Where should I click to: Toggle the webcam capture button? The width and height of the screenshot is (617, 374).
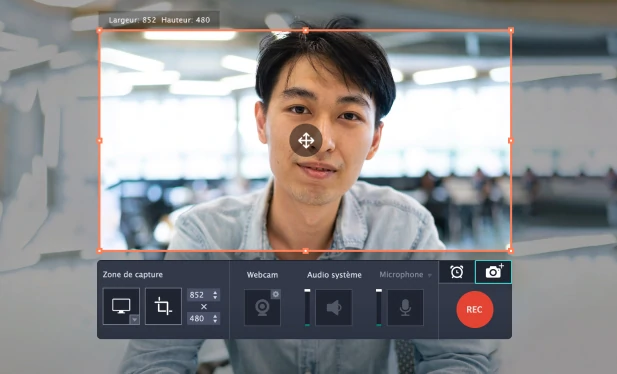point(262,307)
